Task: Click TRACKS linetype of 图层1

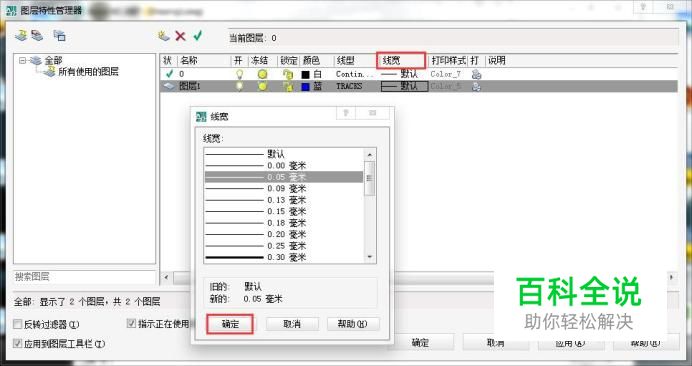Action: coord(349,86)
